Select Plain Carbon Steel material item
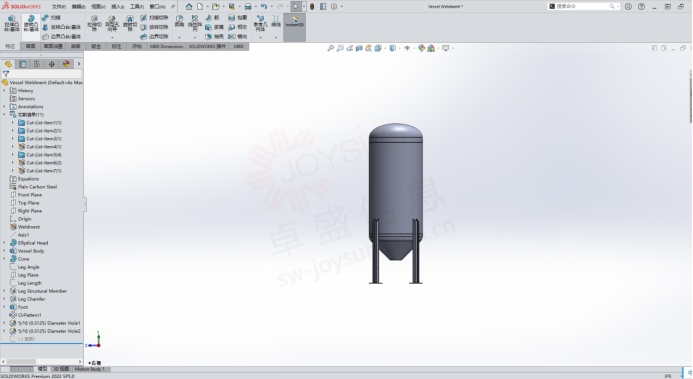This screenshot has width=693, height=379. tap(37, 186)
